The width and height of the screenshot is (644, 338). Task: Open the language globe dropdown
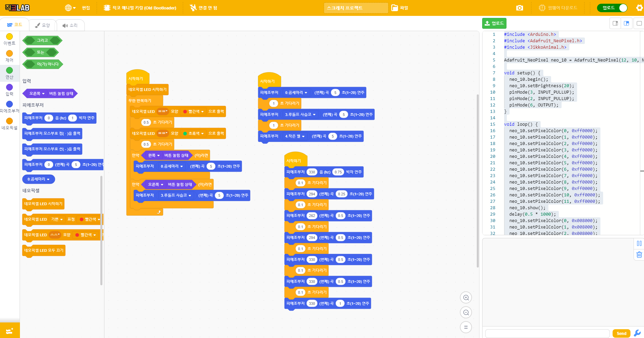tap(70, 8)
